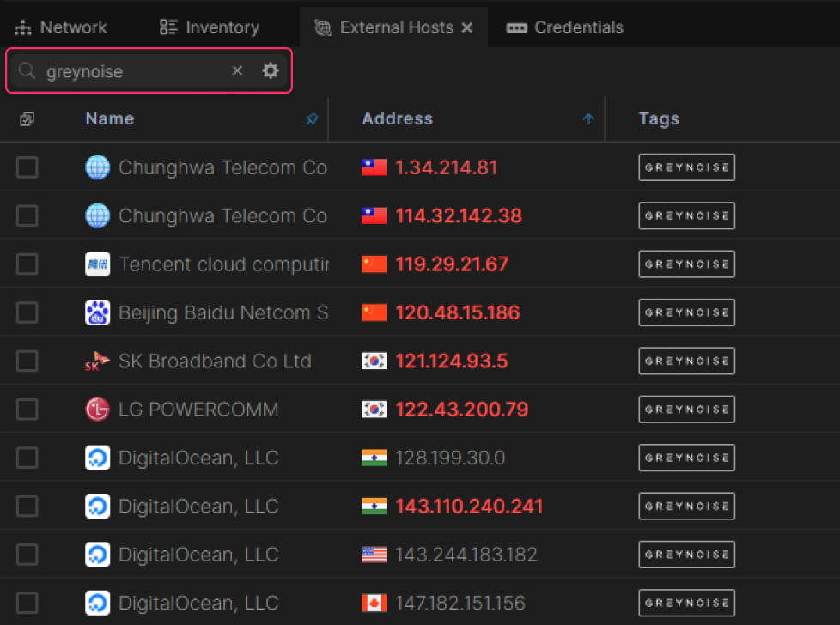
Task: Open address 119.29.21.67
Action: tap(452, 264)
